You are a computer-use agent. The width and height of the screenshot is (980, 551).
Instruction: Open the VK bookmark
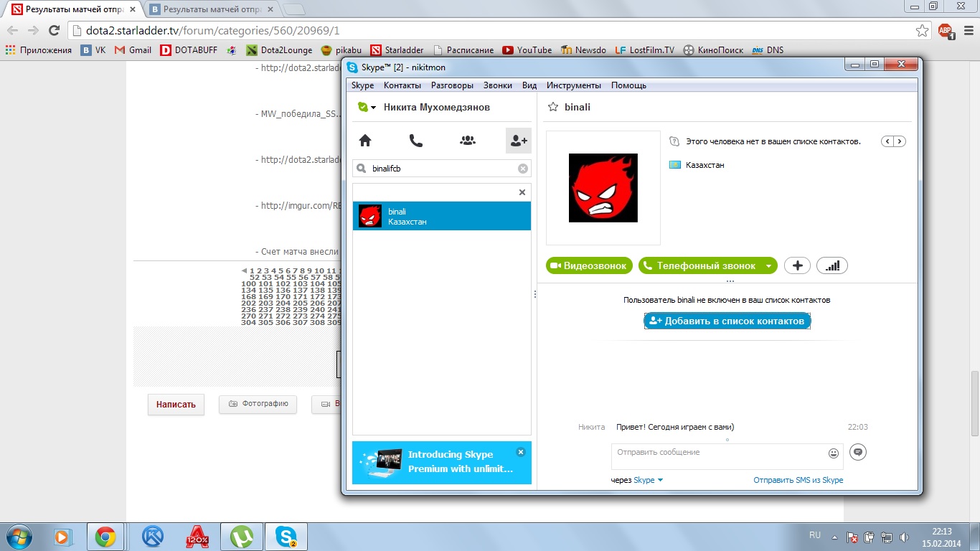click(x=93, y=50)
